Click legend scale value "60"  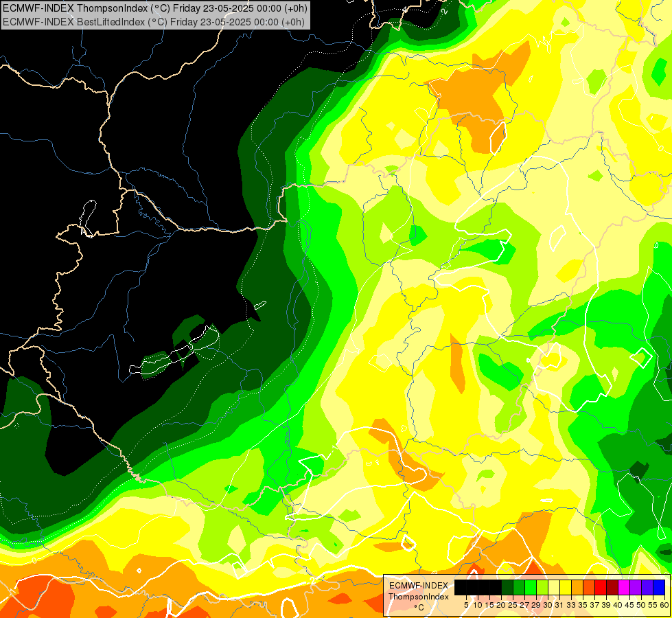click(x=664, y=605)
